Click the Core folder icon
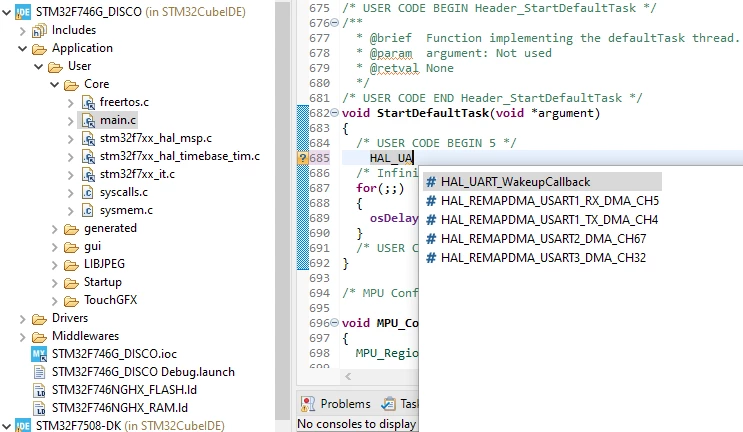The height and width of the screenshot is (432, 743). click(x=72, y=85)
